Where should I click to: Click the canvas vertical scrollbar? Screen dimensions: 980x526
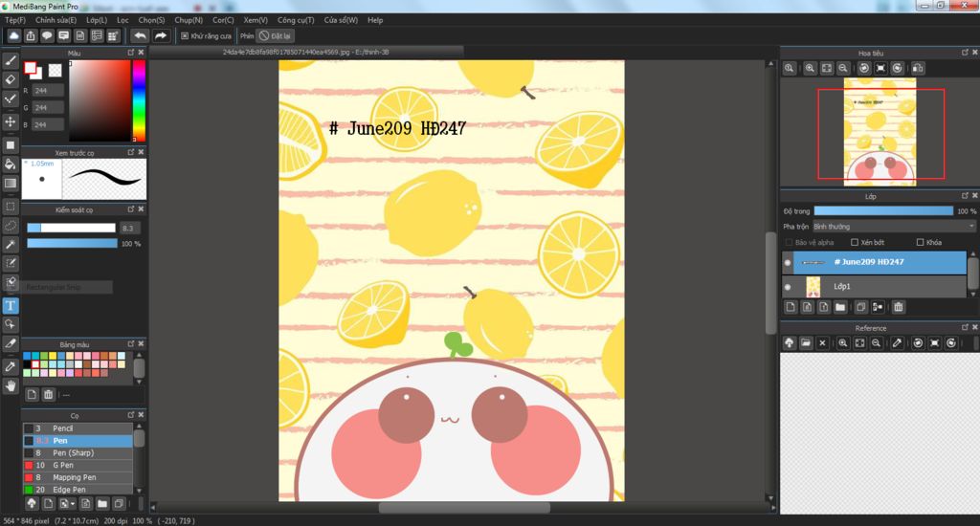click(770, 281)
